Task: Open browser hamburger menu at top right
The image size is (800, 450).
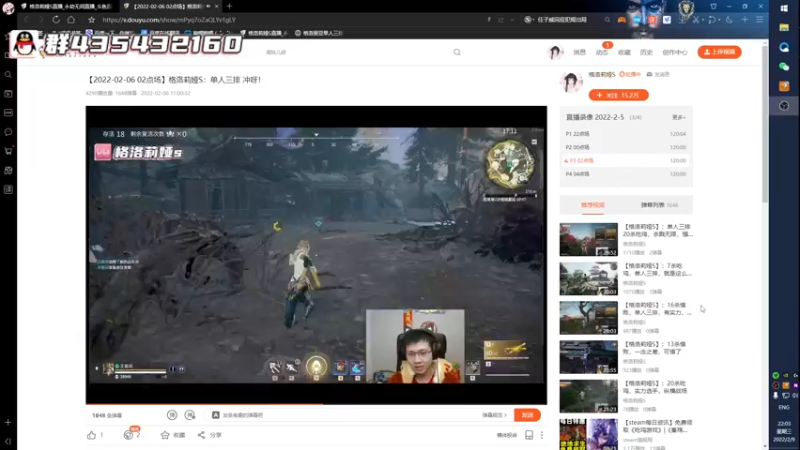Action: coord(760,19)
